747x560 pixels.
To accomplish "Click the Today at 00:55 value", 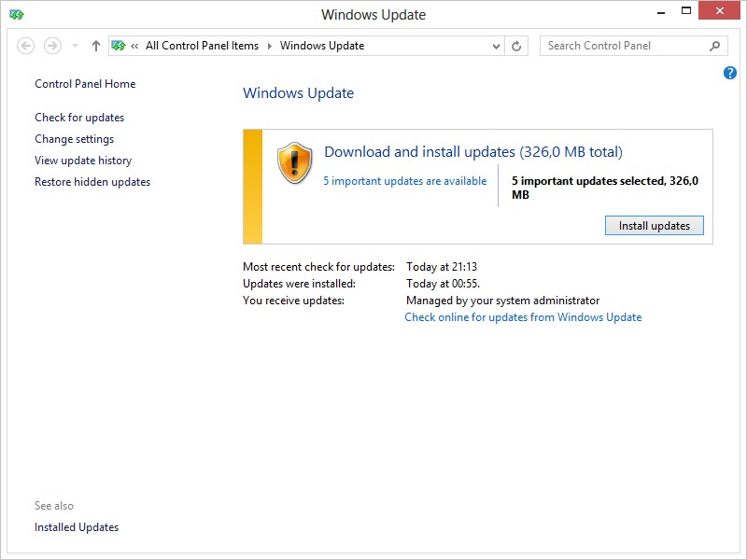I will click(443, 284).
